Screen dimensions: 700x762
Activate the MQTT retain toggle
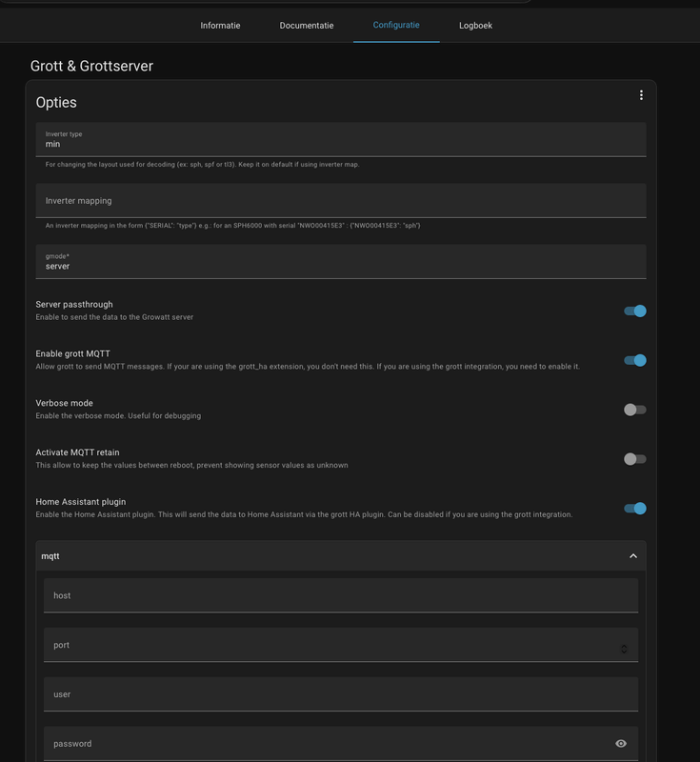click(632, 458)
